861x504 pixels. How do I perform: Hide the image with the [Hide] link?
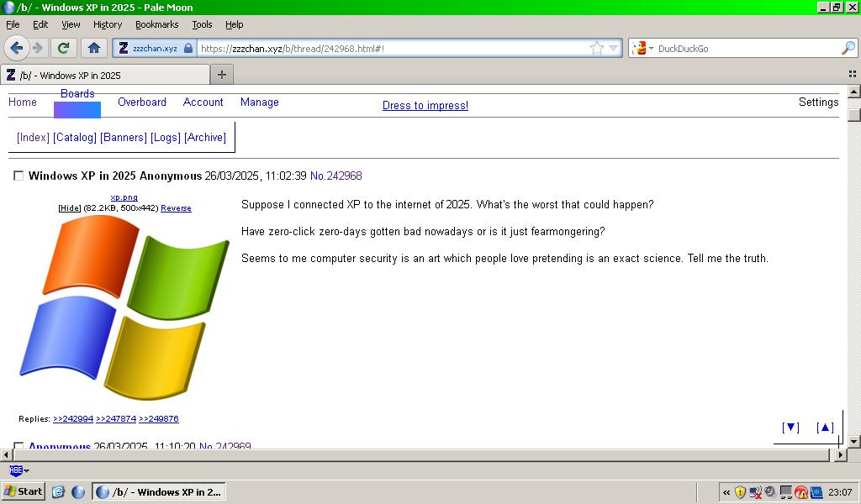point(70,207)
